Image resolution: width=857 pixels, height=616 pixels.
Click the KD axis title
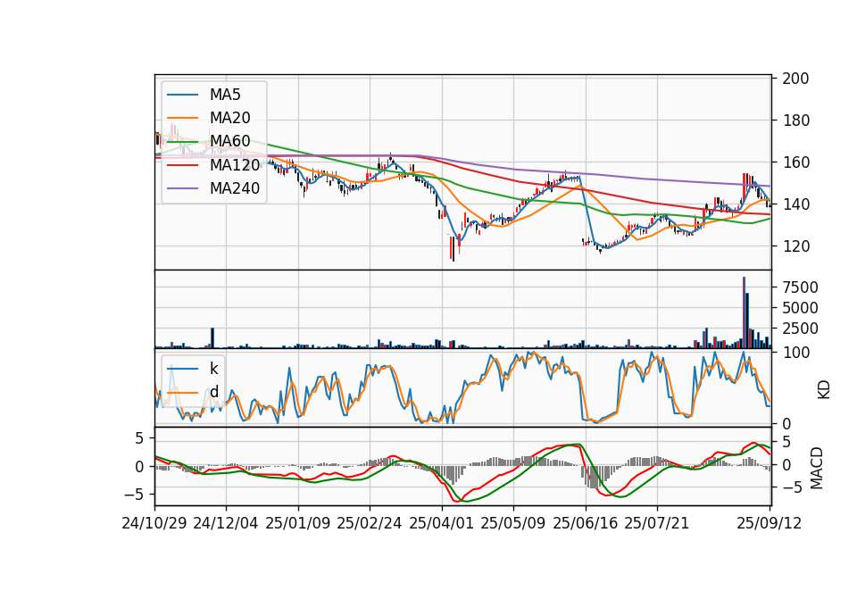point(824,390)
